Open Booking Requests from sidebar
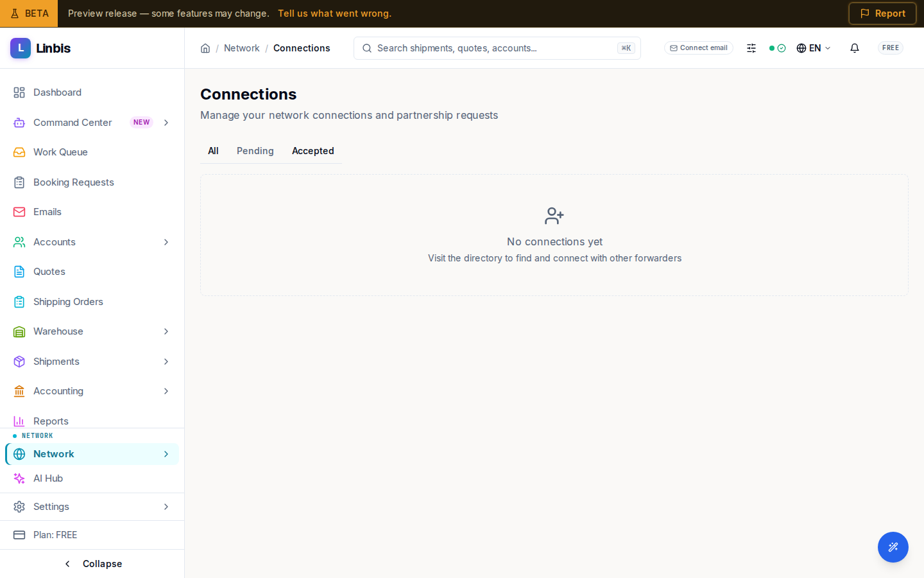Viewport: 924px width, 578px height. [92, 182]
